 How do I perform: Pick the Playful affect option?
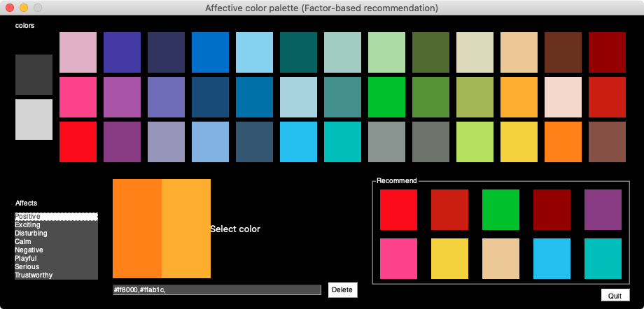coord(27,258)
